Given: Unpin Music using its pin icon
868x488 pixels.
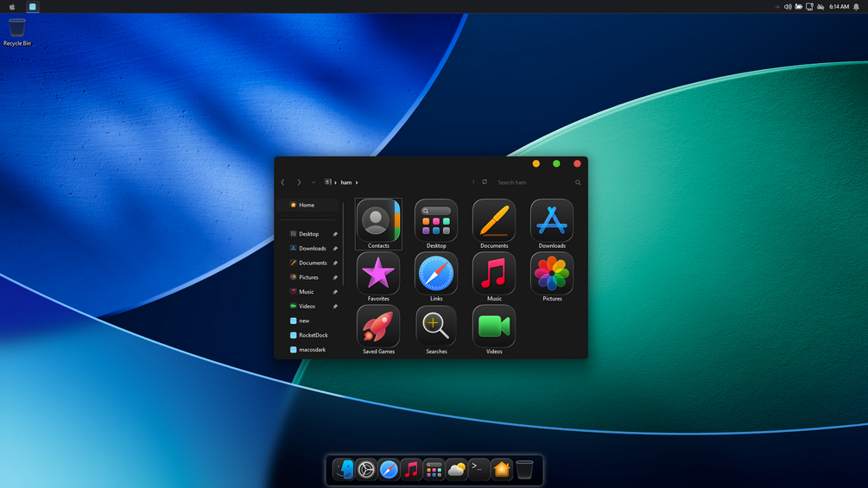Looking at the screenshot, I should (x=335, y=292).
